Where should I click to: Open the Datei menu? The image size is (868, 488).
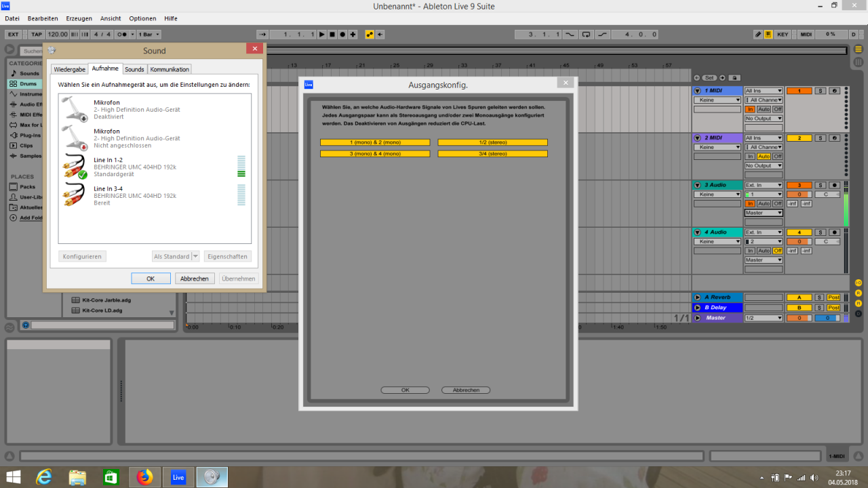[x=12, y=18]
